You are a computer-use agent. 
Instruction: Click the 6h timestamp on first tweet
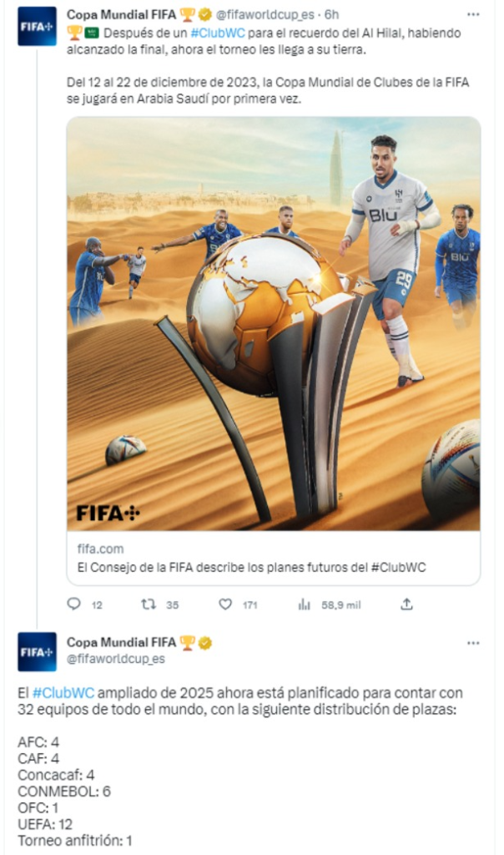tap(331, 14)
